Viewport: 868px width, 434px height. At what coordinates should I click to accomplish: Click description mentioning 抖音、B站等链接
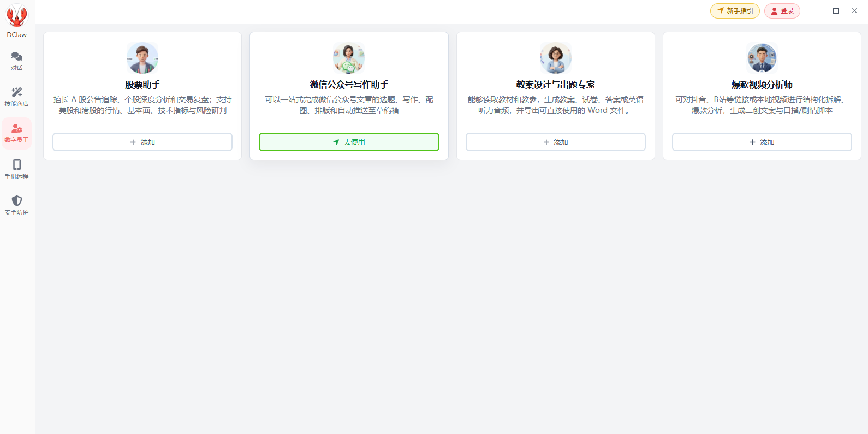[762, 105]
